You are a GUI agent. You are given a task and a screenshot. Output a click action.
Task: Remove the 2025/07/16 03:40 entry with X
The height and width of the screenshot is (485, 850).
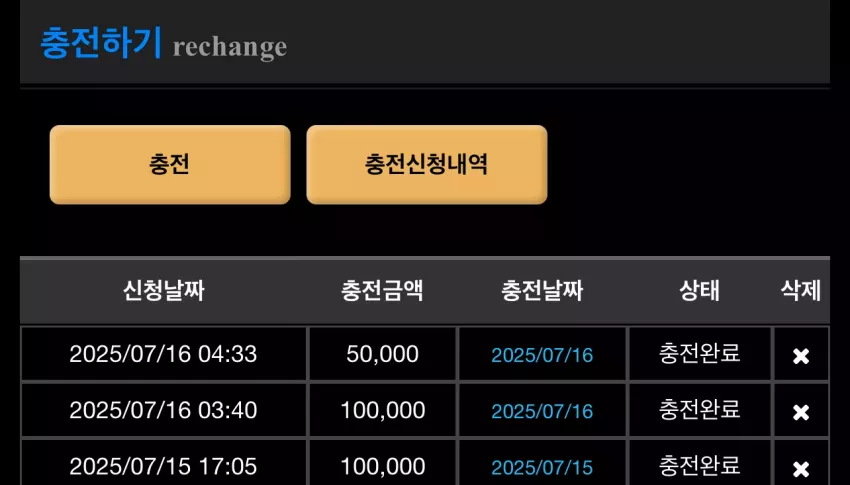click(801, 412)
